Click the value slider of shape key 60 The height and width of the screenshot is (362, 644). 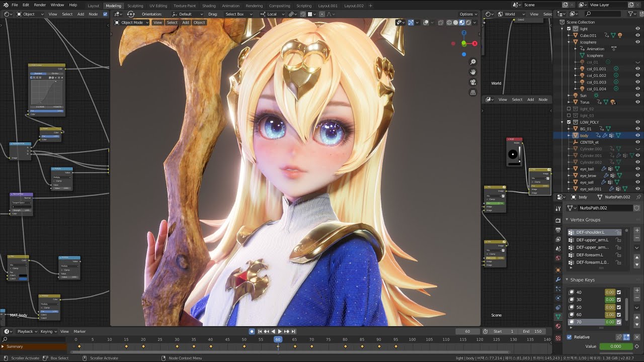point(610,315)
